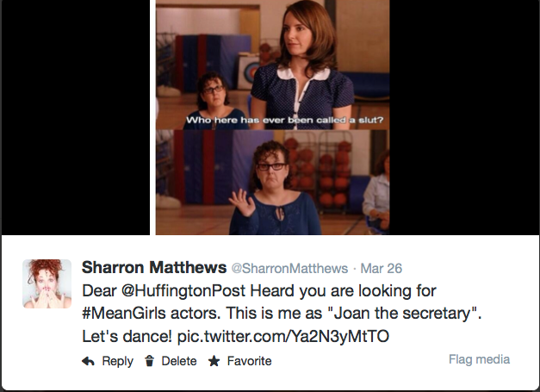Click the tweet text mentioning Joan the secretary
Viewport: 540px width, 392px height.
[x=282, y=313]
